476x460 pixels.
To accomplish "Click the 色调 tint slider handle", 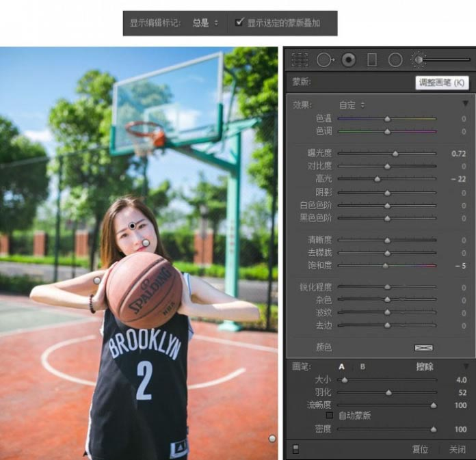I will 387,132.
